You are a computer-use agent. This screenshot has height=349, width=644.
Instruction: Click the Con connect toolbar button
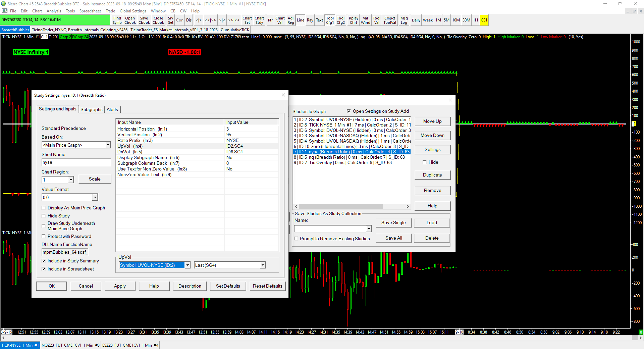tap(180, 20)
